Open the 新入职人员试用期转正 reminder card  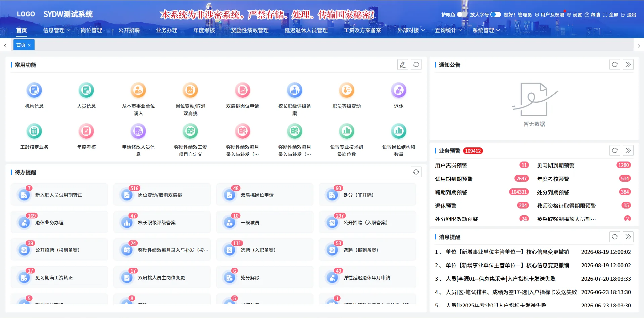pos(59,195)
